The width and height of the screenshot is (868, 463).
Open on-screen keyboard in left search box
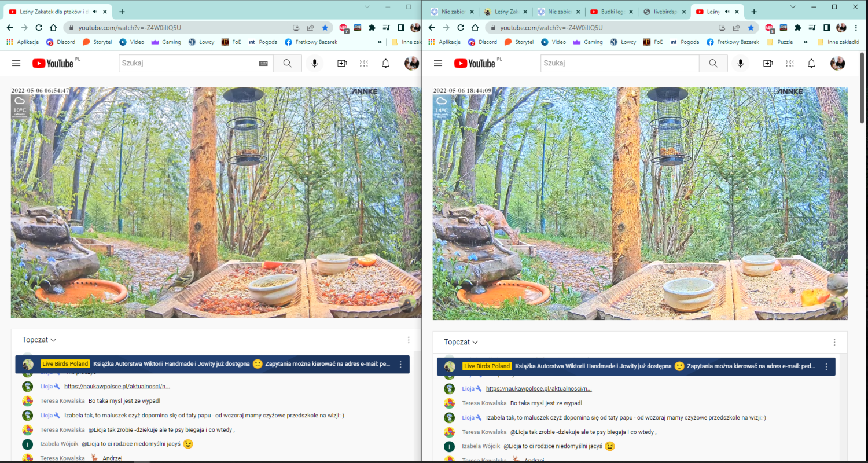point(263,63)
